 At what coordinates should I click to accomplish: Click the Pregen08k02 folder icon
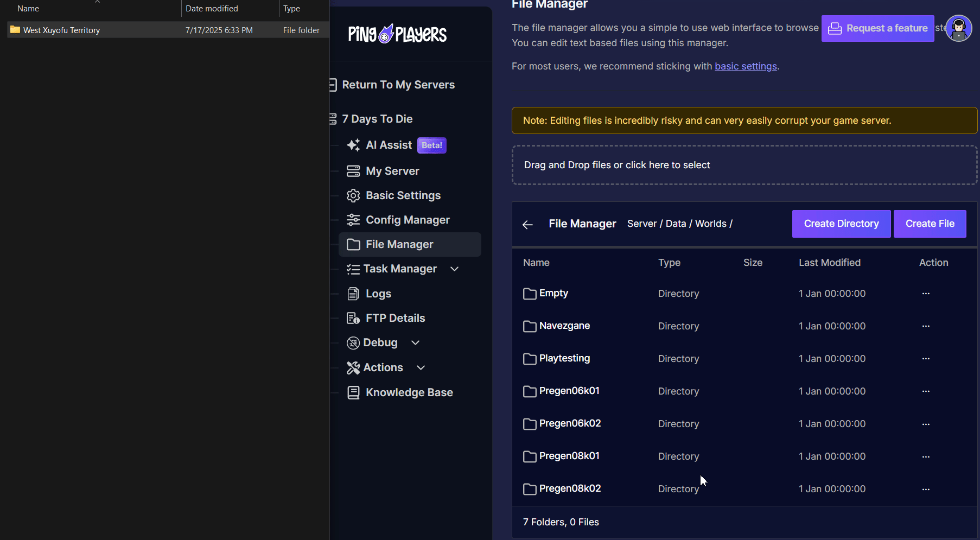point(530,489)
